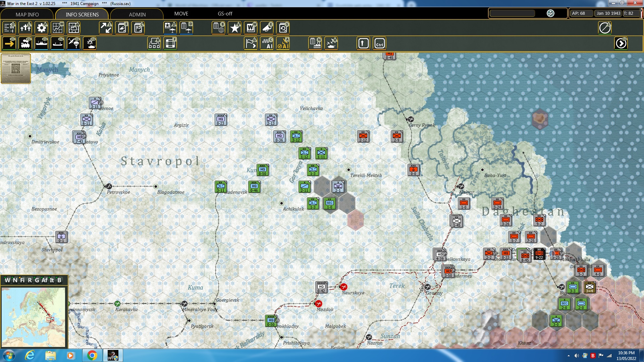
Task: Select the green SEC 1-0 unit
Action: pyautogui.click(x=330, y=203)
